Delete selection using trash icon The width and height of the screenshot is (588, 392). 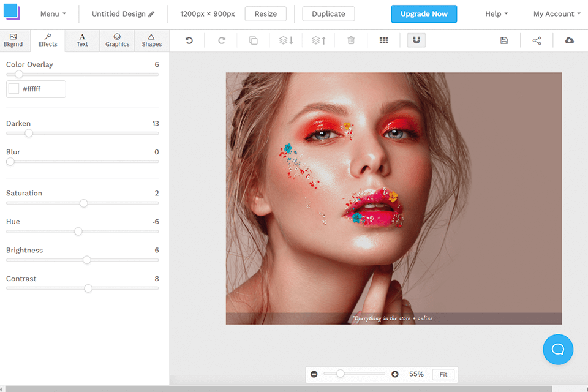pos(351,40)
